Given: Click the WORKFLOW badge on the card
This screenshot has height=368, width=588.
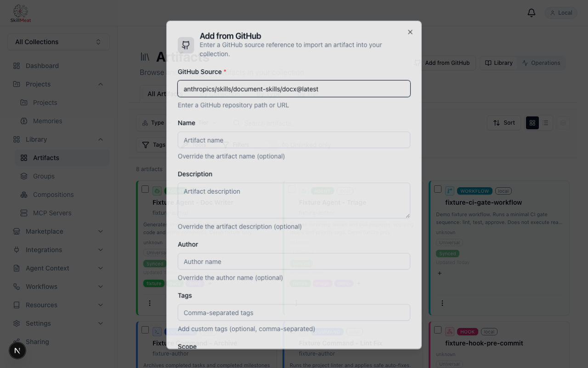Looking at the screenshot, I should pos(475,191).
